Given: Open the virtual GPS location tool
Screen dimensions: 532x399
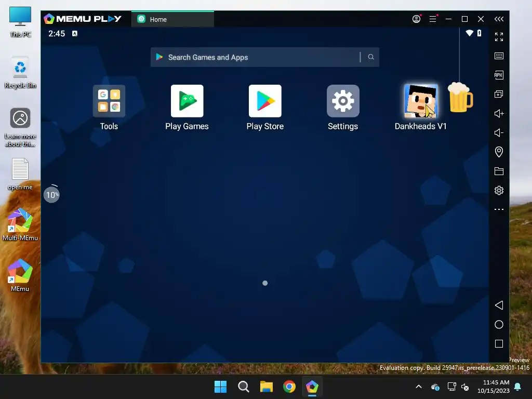Looking at the screenshot, I should pyautogui.click(x=499, y=152).
